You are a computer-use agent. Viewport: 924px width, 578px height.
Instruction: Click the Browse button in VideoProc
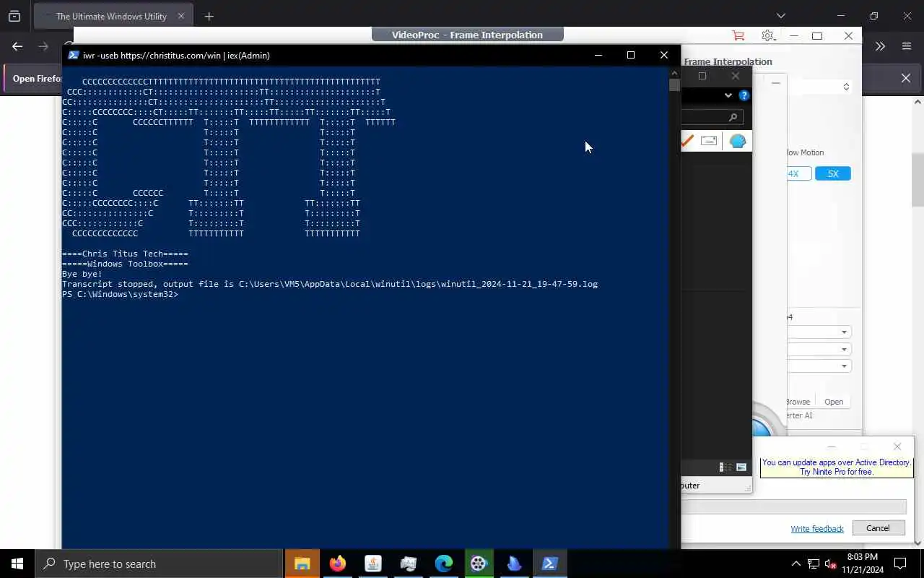pos(798,402)
